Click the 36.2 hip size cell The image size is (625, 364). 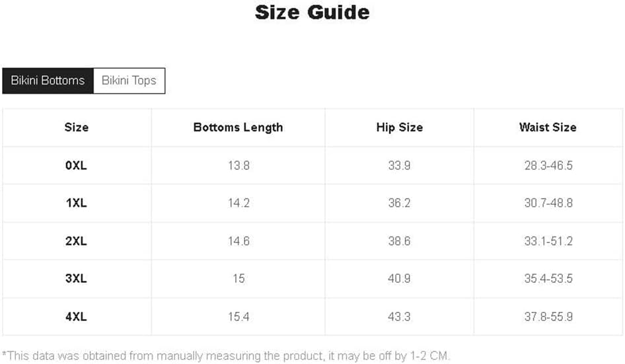click(399, 203)
